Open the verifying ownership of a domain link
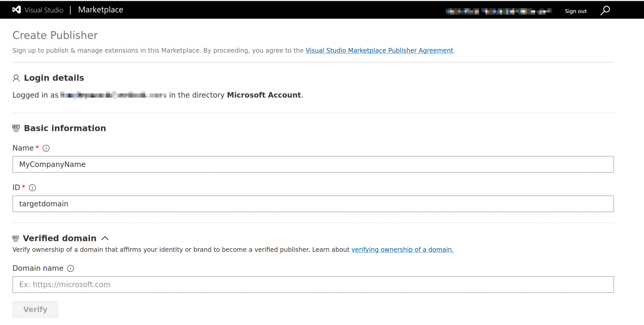The image size is (644, 325). (x=402, y=249)
